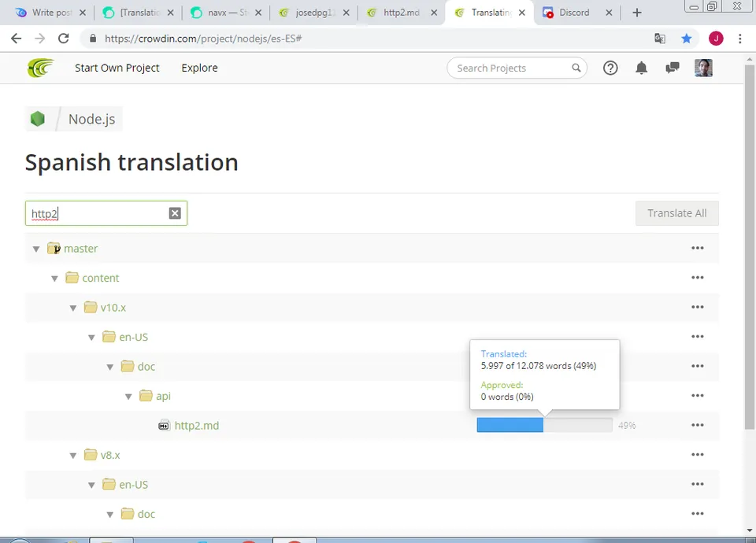Image resolution: width=756 pixels, height=543 pixels.
Task: Clear the http2 filter with X icon
Action: (x=175, y=213)
